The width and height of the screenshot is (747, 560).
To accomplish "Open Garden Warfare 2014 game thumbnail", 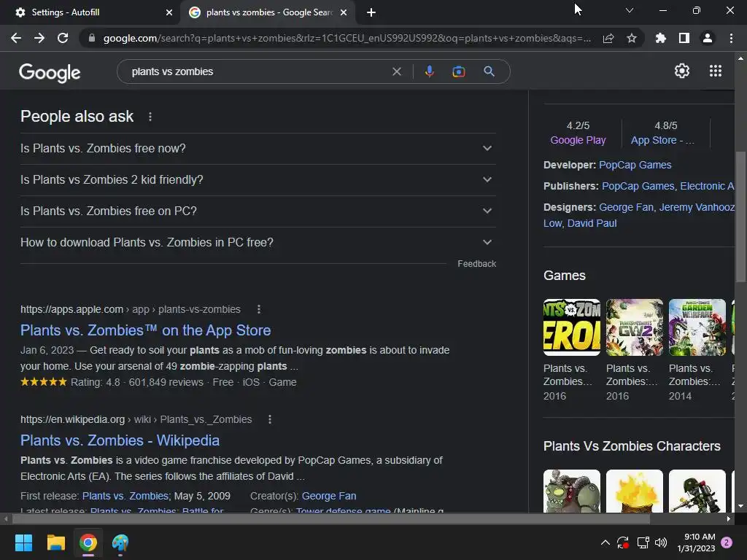I will (x=697, y=327).
